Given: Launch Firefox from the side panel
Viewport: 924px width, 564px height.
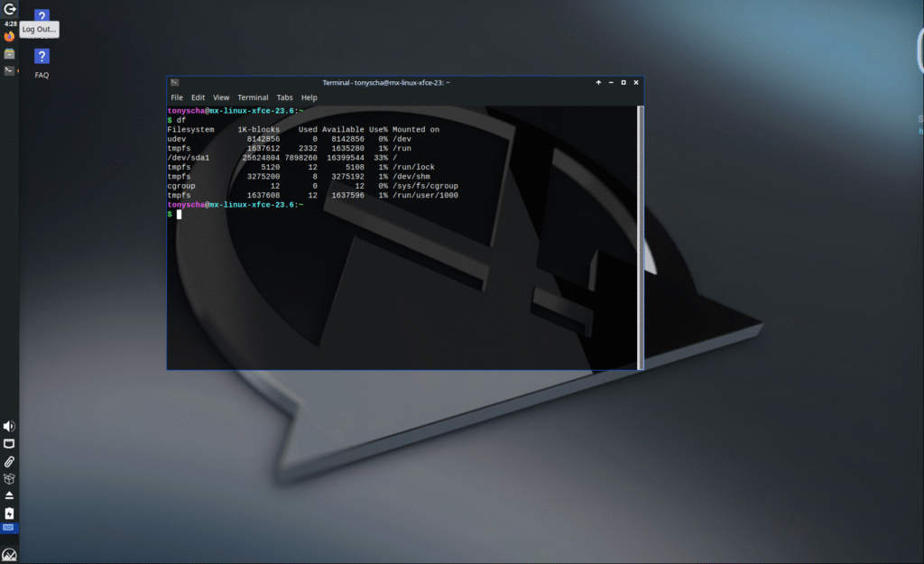Looking at the screenshot, I should (9, 36).
